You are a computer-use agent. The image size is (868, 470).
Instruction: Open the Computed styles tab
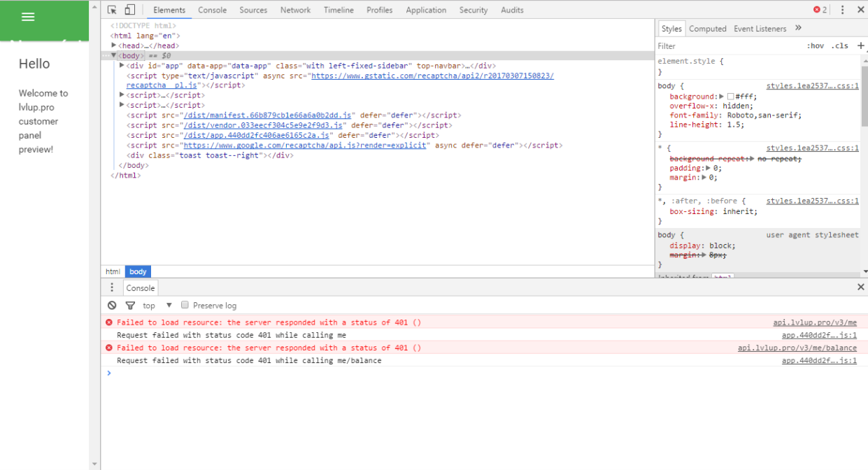(x=707, y=29)
